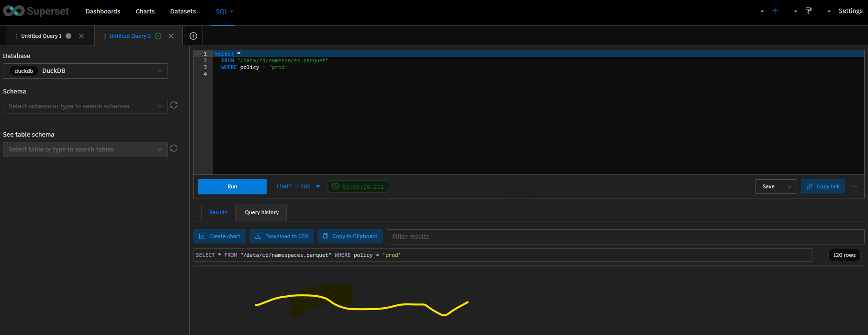Image resolution: width=868 pixels, height=335 pixels.
Task: Go to Charts
Action: pos(145,11)
